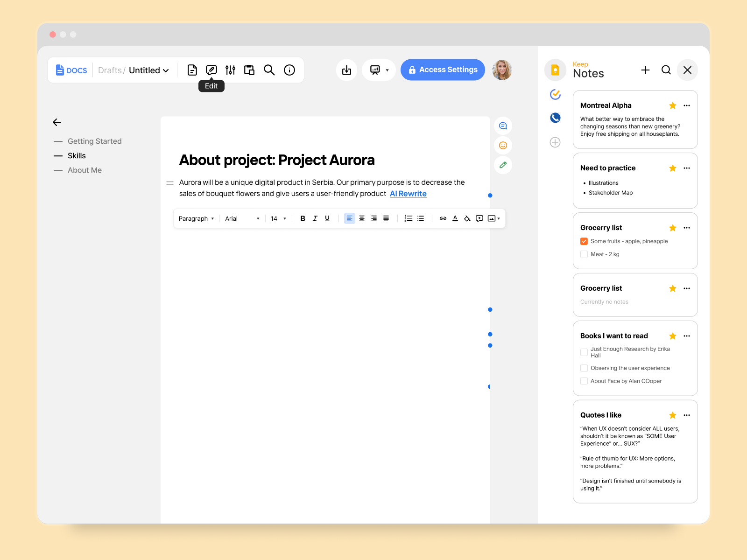
Task: Open document settings sliders icon
Action: point(230,70)
